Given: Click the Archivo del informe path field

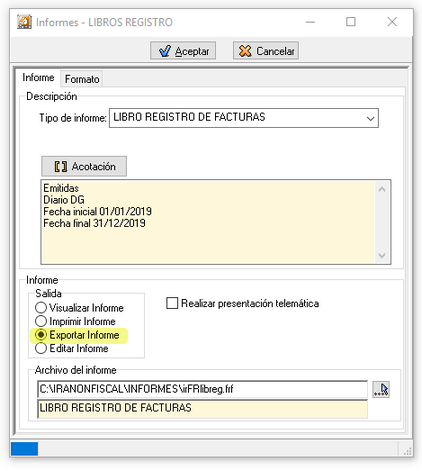Looking at the screenshot, I should pyautogui.click(x=203, y=389).
